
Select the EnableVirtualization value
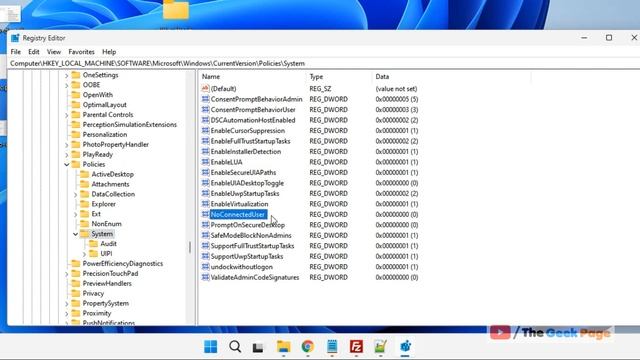click(x=239, y=204)
